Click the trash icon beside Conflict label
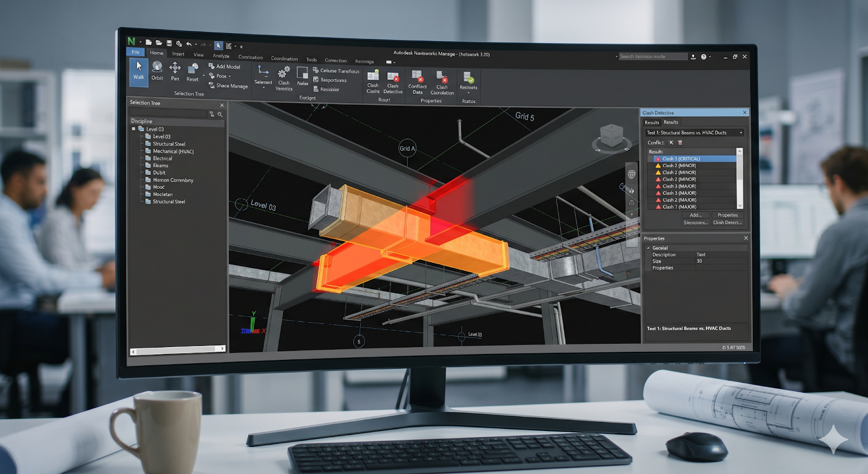Screen dimensions: 868x474 680,143
